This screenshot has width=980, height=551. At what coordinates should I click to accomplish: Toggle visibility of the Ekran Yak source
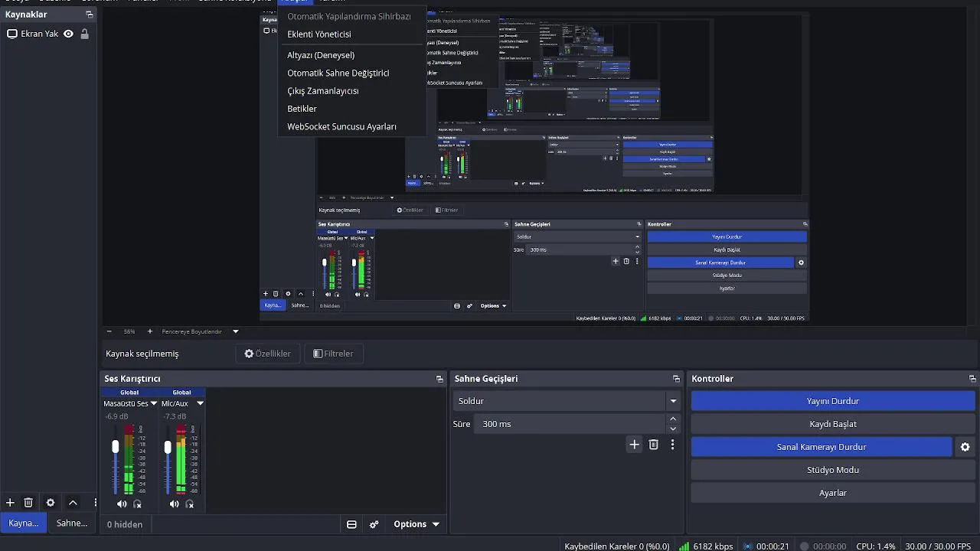(68, 34)
